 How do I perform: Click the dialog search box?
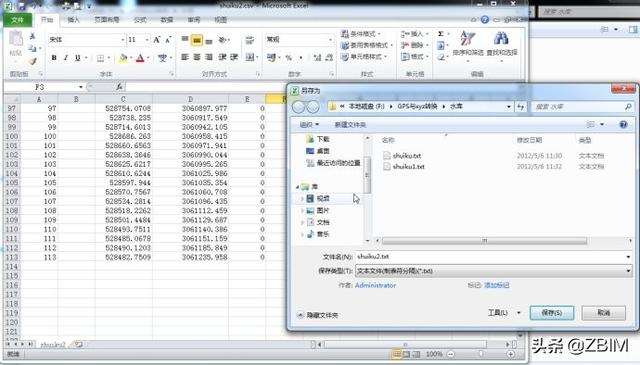click(582, 107)
